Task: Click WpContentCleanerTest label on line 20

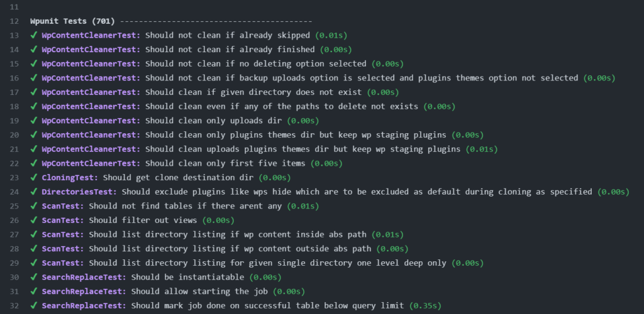Action: pos(91,135)
